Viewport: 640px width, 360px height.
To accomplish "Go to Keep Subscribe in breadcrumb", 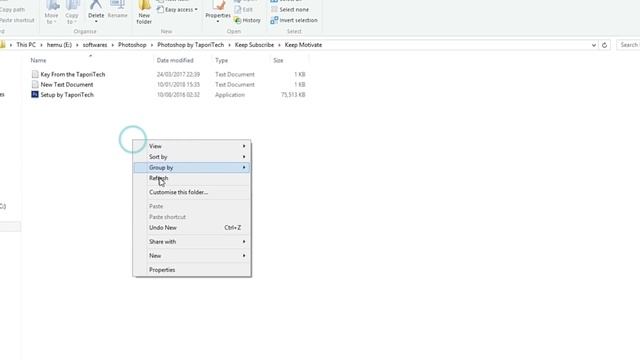I will (254, 45).
